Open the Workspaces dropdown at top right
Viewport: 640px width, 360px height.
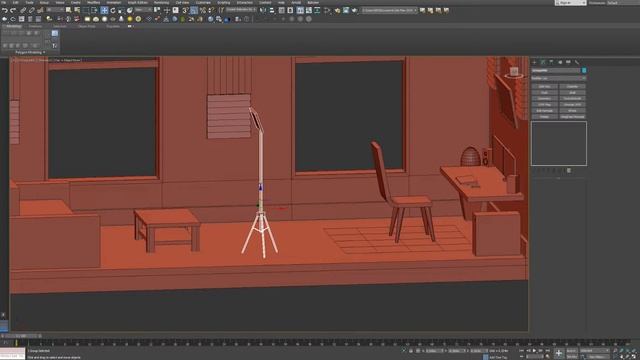[622, 2]
